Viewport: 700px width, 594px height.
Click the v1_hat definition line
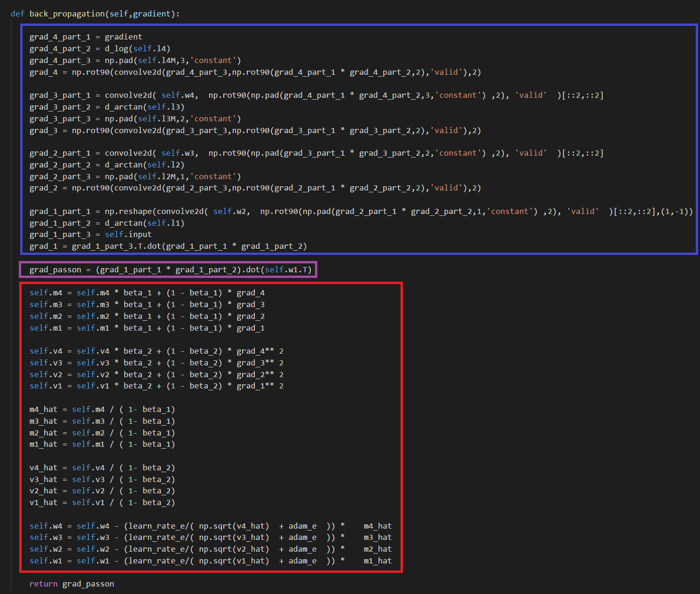pos(102,502)
